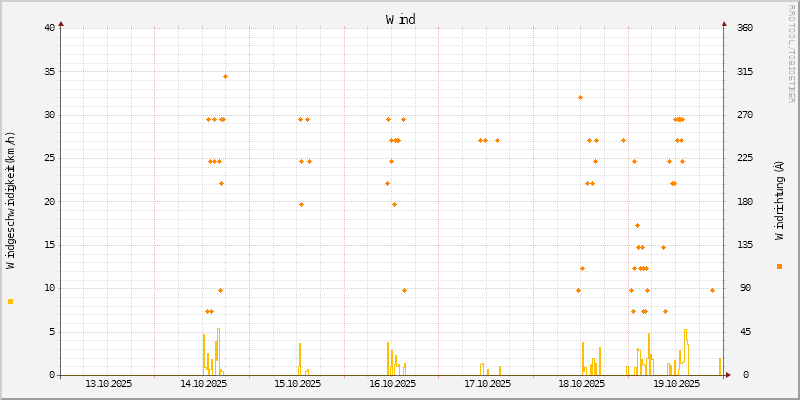Select the 15.10.2025 date label

coord(297,383)
